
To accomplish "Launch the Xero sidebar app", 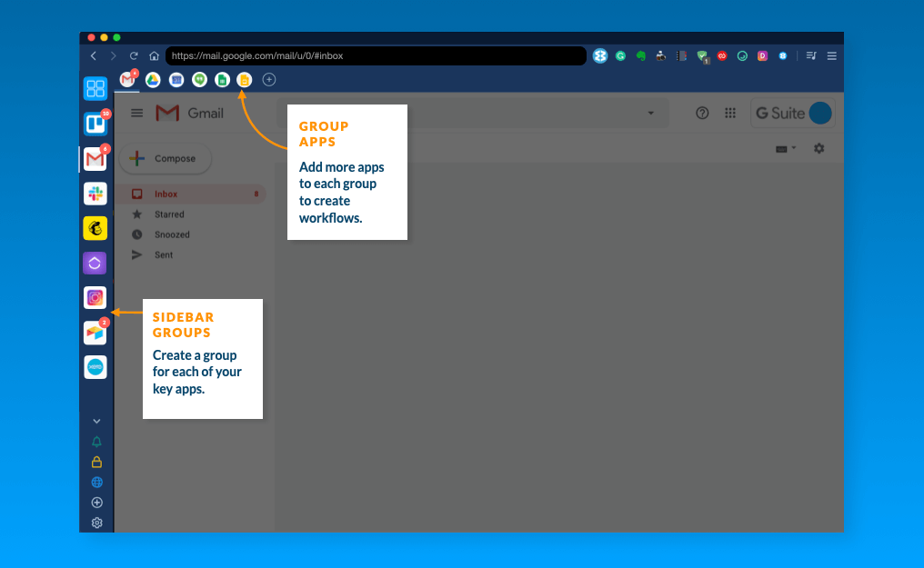I will tap(95, 367).
